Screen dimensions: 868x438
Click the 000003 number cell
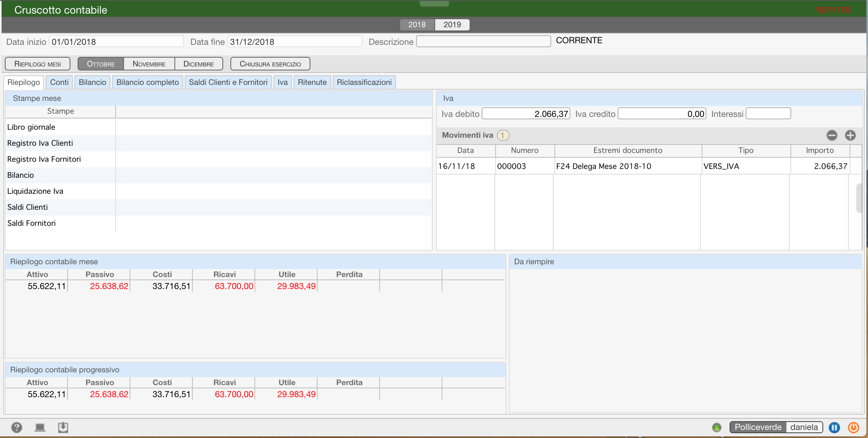pyautogui.click(x=525, y=166)
